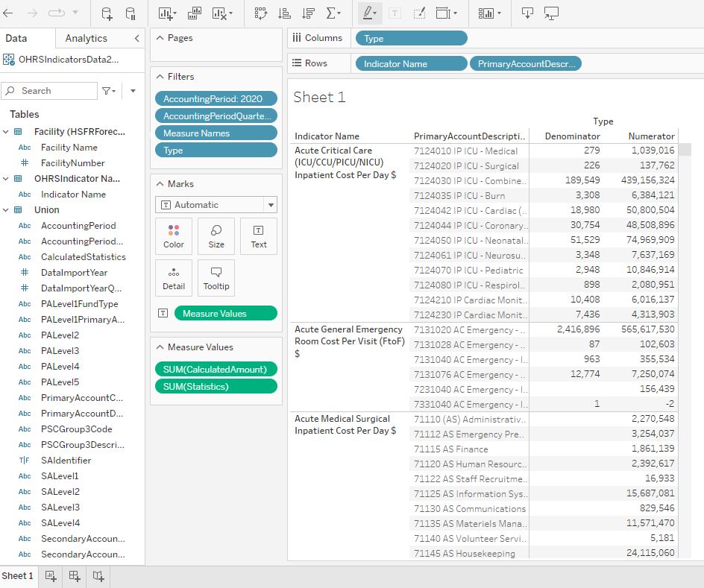Click the Undo back arrow
704x588 pixels.
coord(8,13)
